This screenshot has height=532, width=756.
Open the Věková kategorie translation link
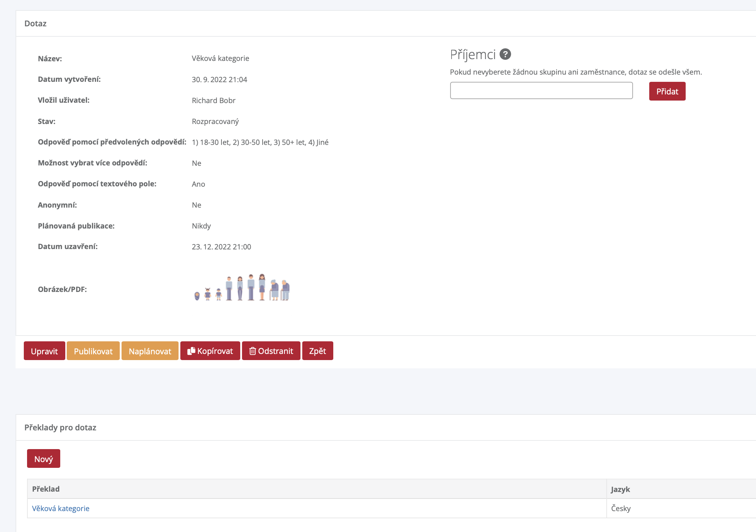point(61,508)
